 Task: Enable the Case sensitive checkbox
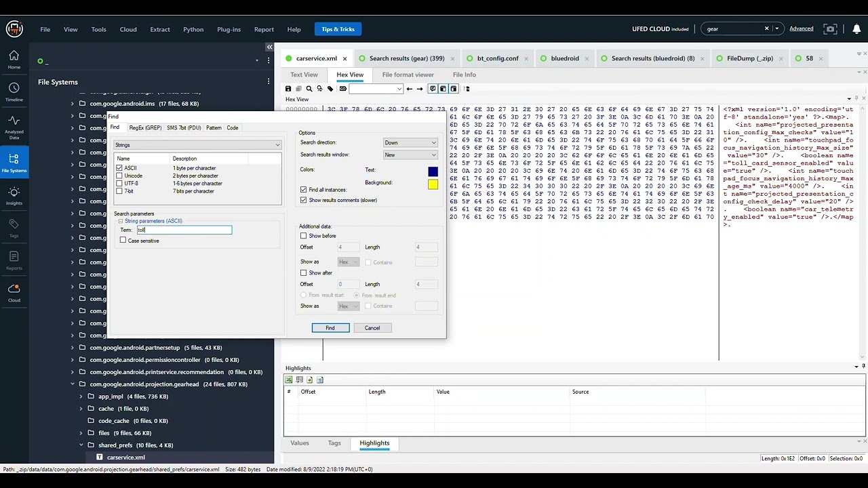[123, 241]
